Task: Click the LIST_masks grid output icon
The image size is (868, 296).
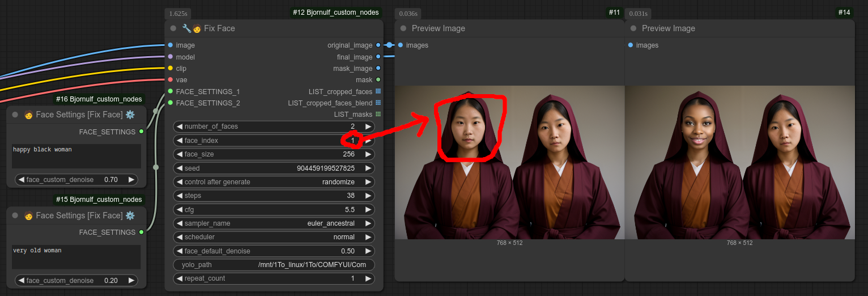Action: [x=378, y=115]
